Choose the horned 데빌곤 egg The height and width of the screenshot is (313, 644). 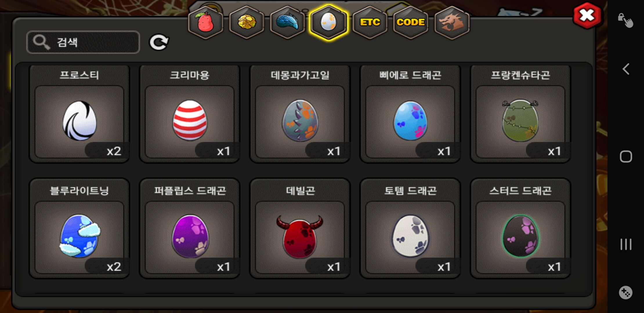pyautogui.click(x=300, y=228)
